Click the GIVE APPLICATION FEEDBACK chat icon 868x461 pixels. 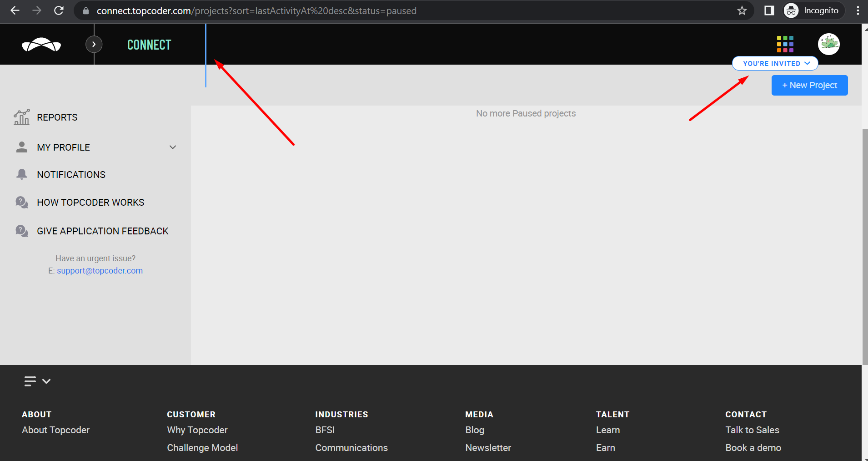22,231
